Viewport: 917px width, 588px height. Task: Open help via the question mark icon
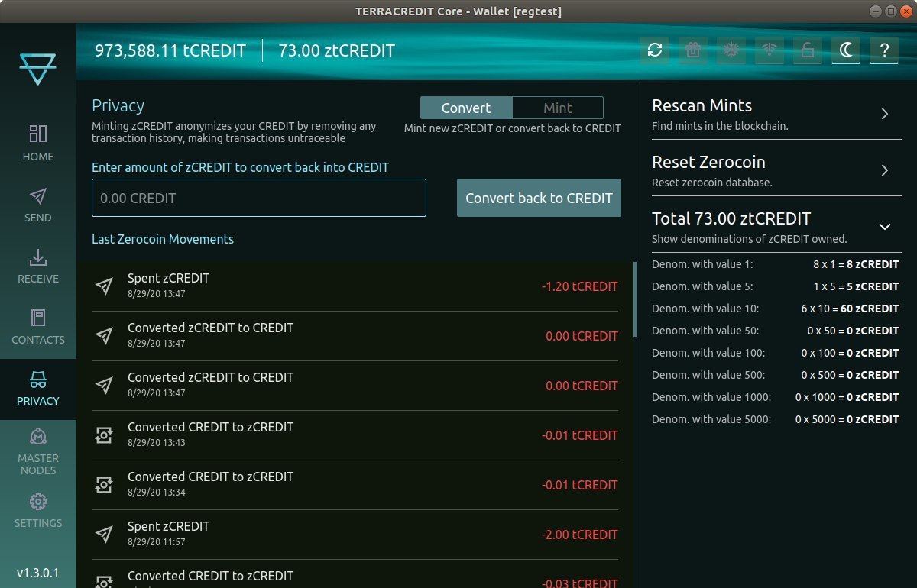884,50
